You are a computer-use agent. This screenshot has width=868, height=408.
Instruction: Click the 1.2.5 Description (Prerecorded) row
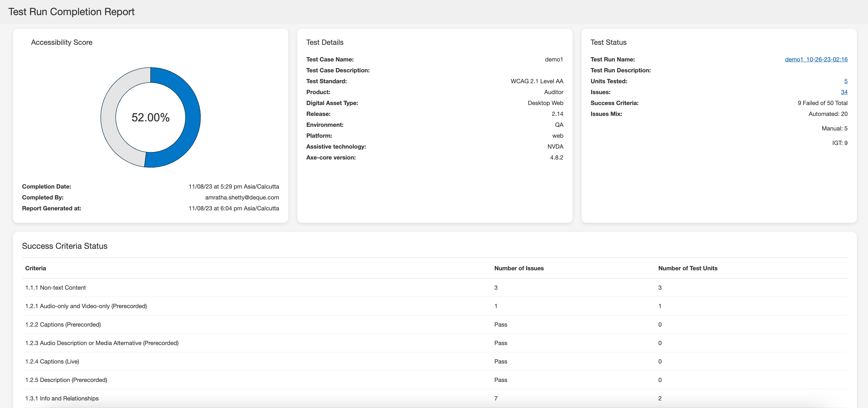[66, 380]
